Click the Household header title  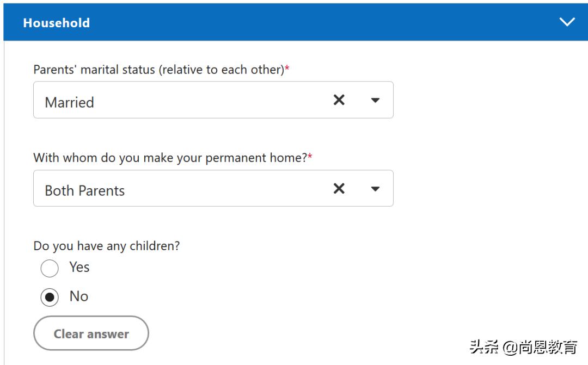[56, 23]
